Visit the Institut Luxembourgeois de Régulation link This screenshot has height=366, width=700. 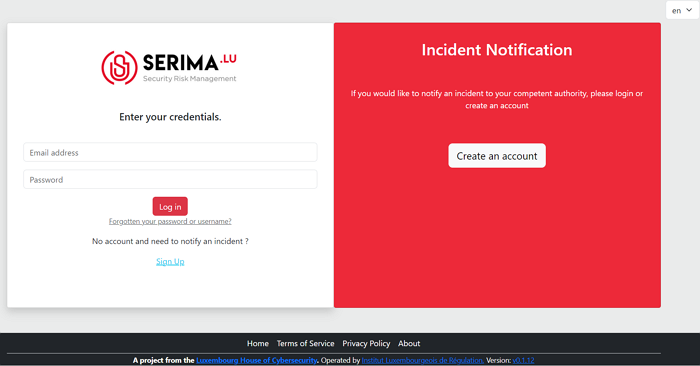[423, 360]
